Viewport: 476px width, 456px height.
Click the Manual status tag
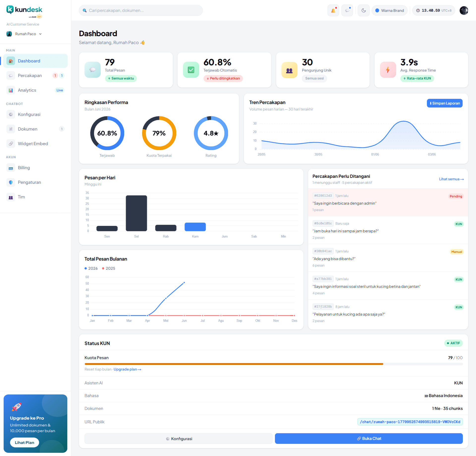(x=457, y=252)
